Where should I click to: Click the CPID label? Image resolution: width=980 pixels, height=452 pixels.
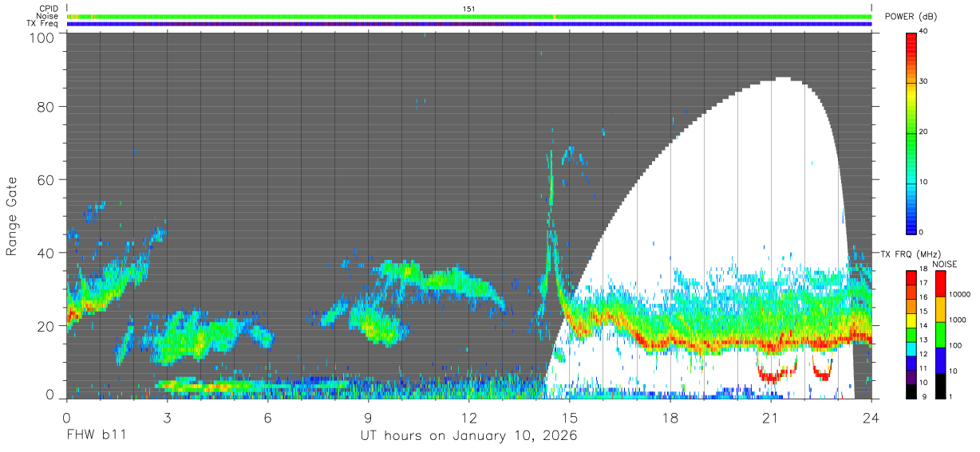pyautogui.click(x=49, y=9)
